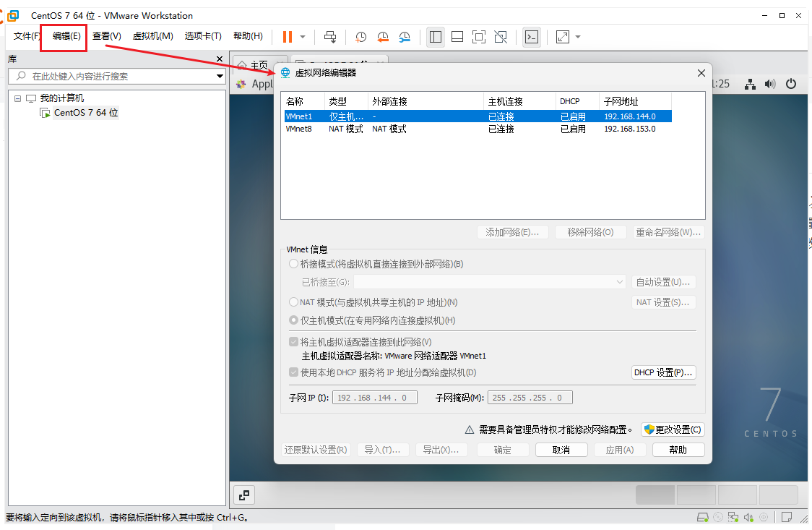The image size is (812, 530).
Task: Click the 自动设置(U)... button
Action: point(663,282)
